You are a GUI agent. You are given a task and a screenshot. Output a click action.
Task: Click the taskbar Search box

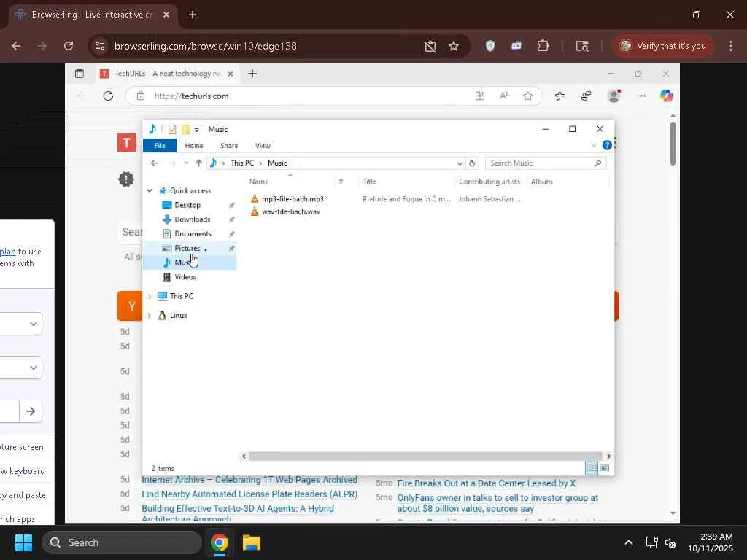pyautogui.click(x=122, y=542)
